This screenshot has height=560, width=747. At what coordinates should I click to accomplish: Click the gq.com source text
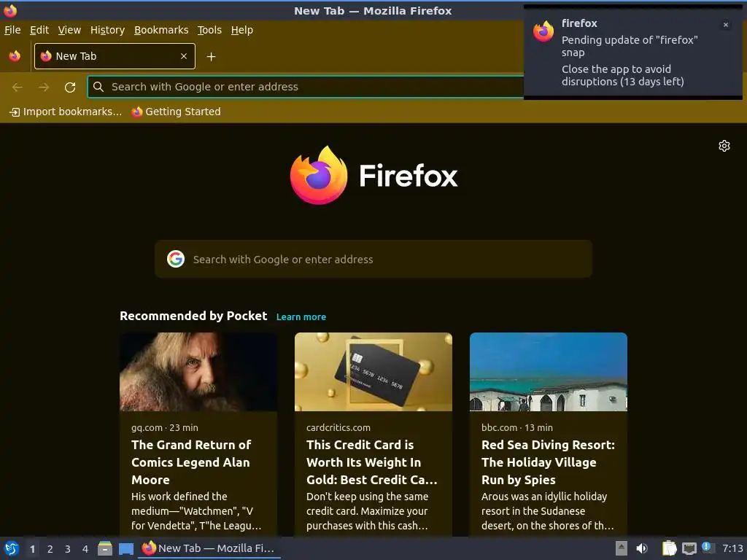147,427
